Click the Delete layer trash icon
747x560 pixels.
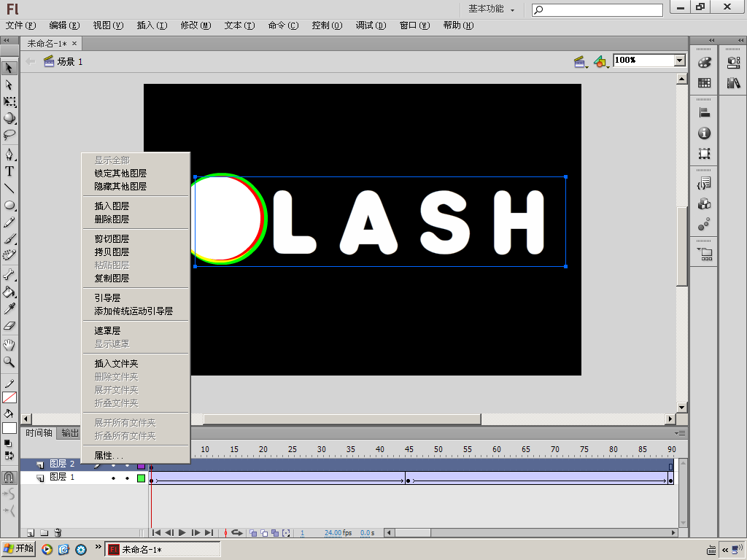click(58, 532)
